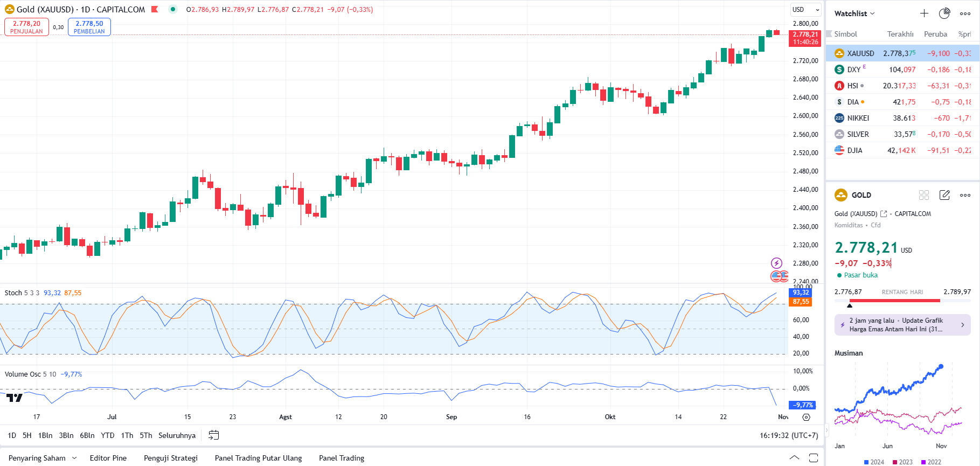Click the purple lightning event icon on chart
Viewport: 980px width, 466px height.
pyautogui.click(x=776, y=263)
